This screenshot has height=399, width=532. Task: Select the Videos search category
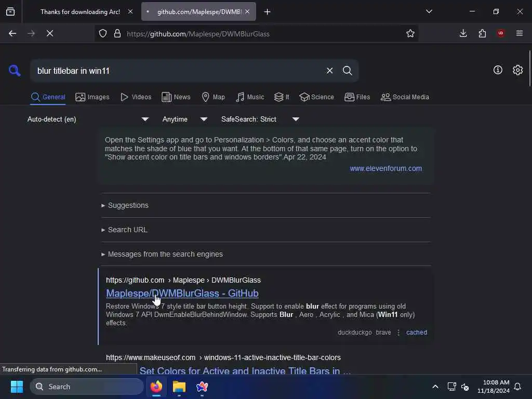pyautogui.click(x=136, y=97)
